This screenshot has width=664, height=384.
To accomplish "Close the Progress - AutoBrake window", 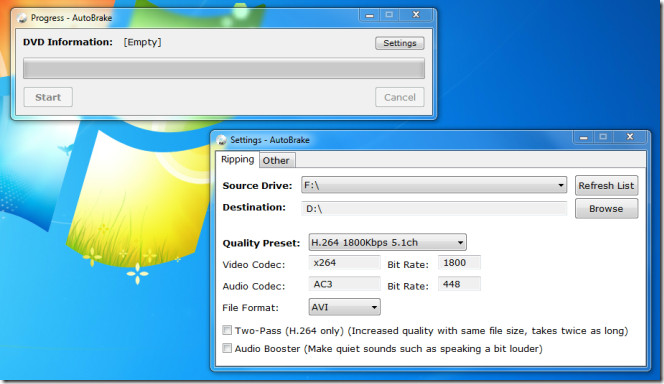I will pyautogui.click(x=416, y=15).
